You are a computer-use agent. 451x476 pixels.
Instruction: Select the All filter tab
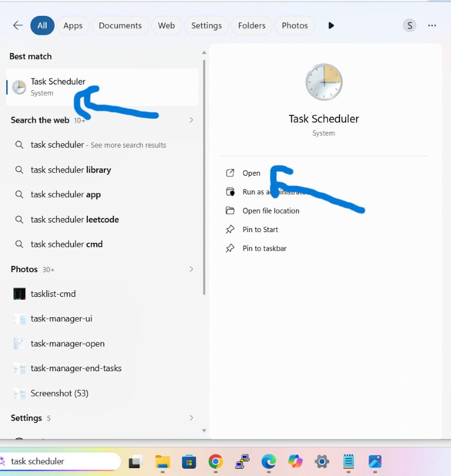click(42, 25)
